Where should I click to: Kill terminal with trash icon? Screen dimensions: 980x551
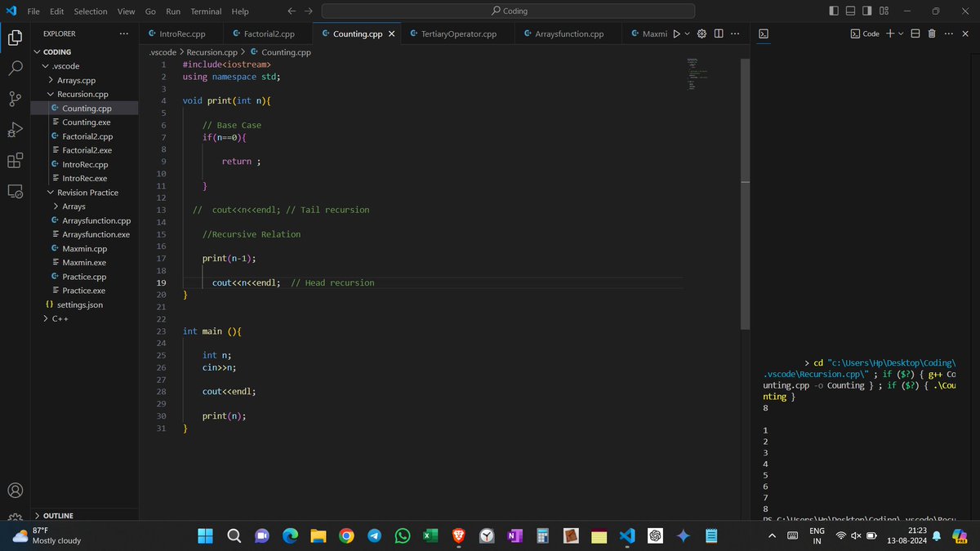point(932,33)
